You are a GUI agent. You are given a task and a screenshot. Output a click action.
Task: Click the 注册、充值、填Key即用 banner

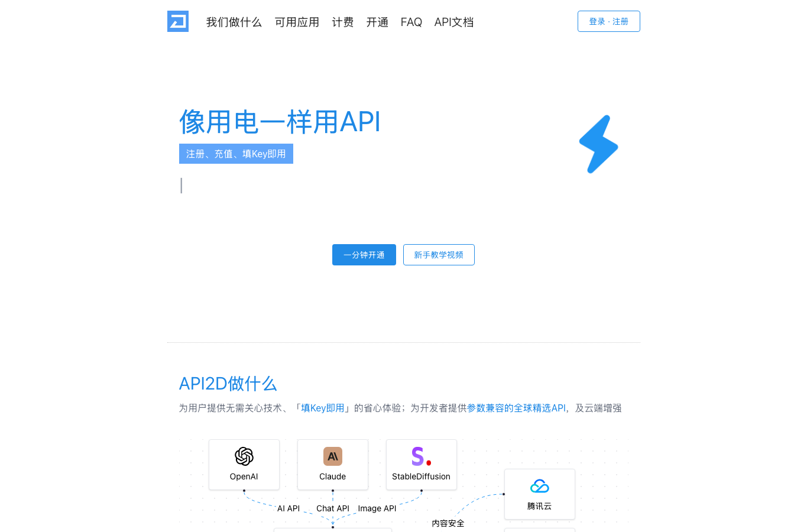point(236,154)
